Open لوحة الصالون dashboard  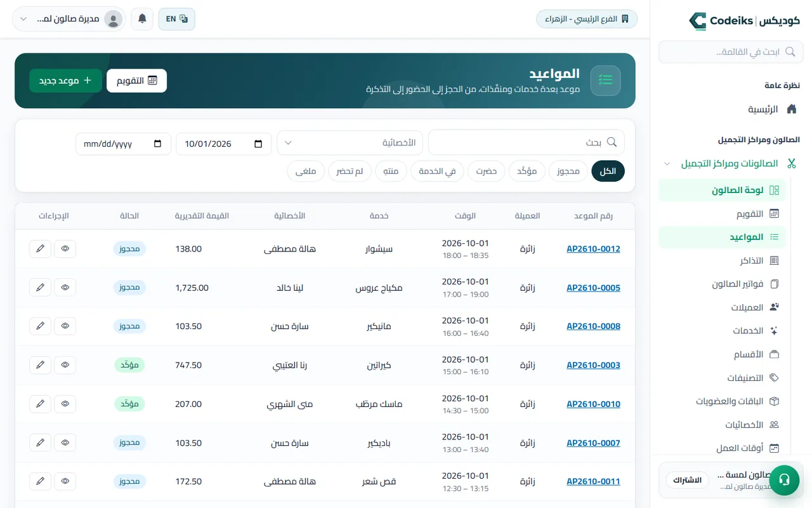[722, 190]
